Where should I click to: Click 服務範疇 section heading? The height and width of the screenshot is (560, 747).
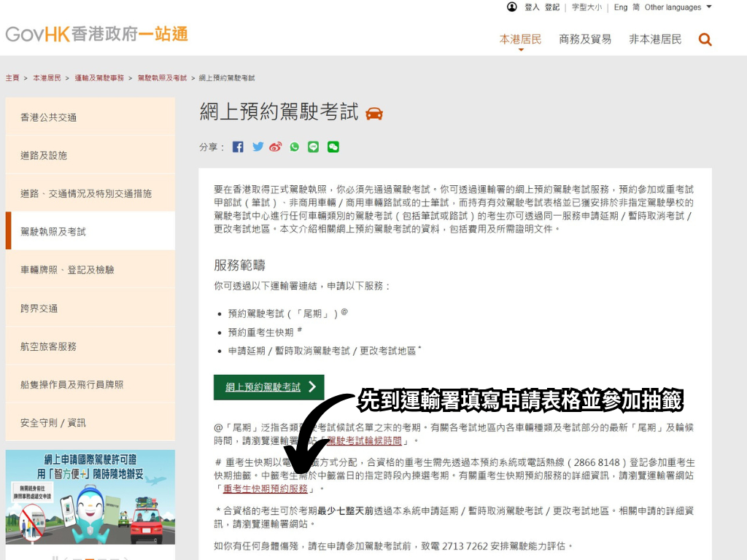pos(239,265)
